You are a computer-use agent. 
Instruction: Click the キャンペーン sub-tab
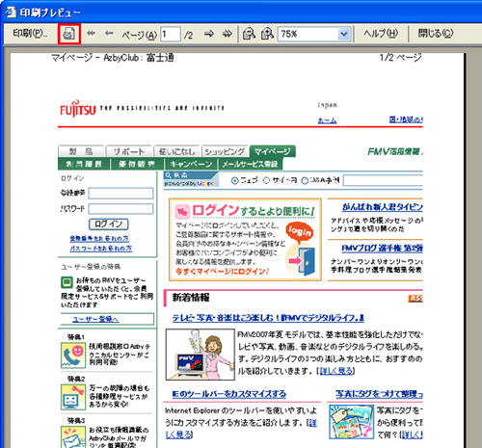(x=191, y=164)
